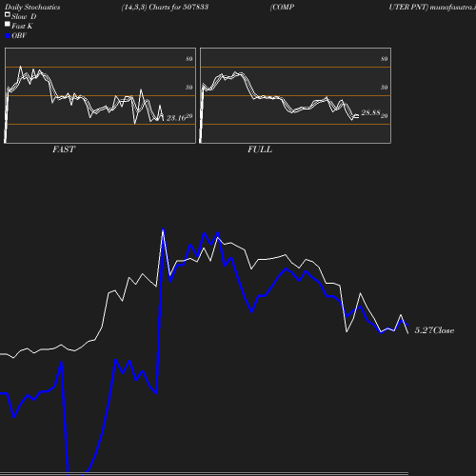This screenshot has height=476, width=476.
Task: Click the 23.16 value on FAST chart
Action: [176, 118]
